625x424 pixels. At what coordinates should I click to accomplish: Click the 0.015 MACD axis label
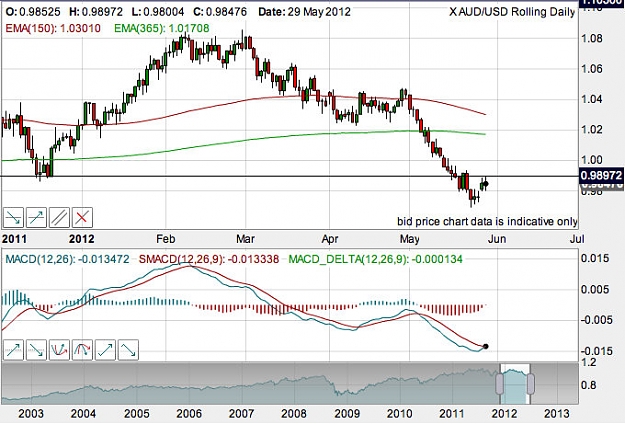click(x=595, y=258)
